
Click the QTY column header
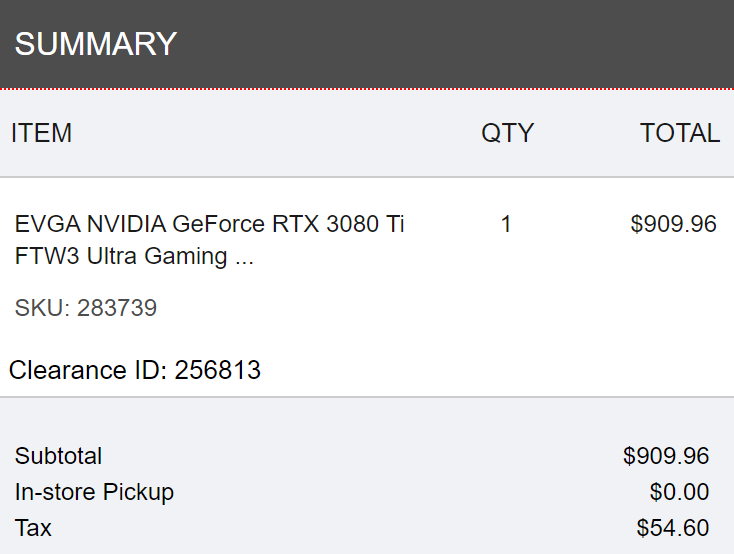point(507,133)
